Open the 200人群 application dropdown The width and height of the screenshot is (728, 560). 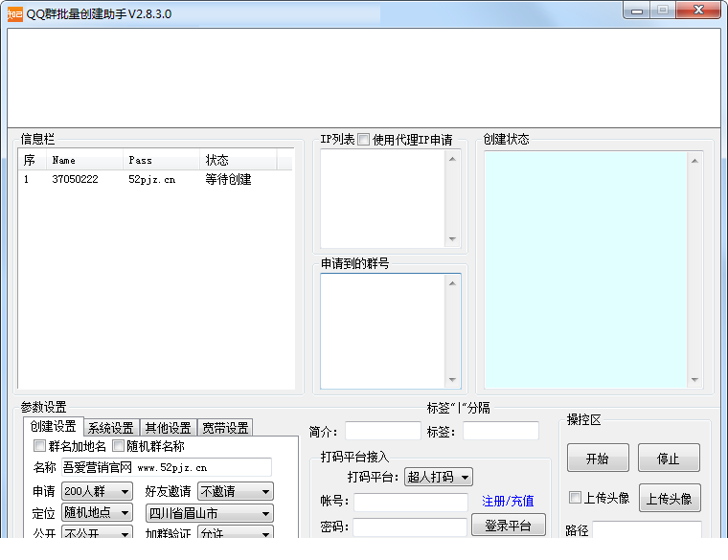tap(97, 491)
